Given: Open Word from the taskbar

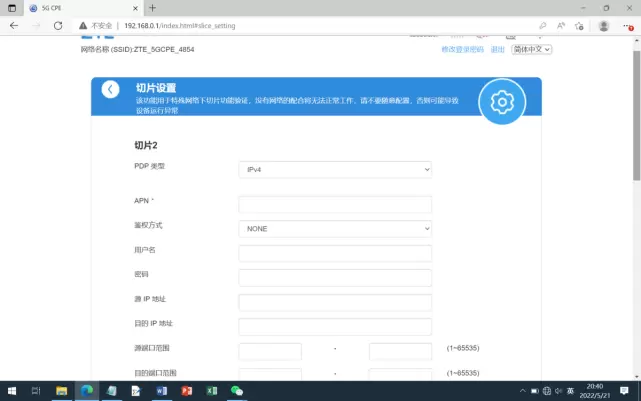Looking at the screenshot, I should pos(161,391).
